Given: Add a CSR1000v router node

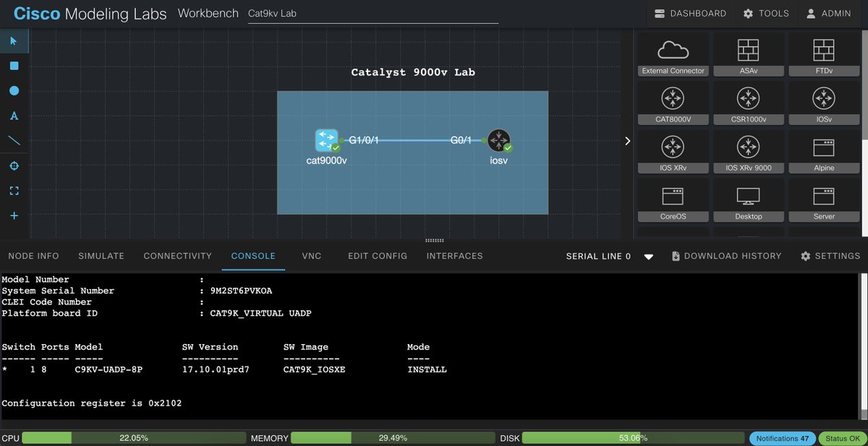Looking at the screenshot, I should [x=749, y=103].
